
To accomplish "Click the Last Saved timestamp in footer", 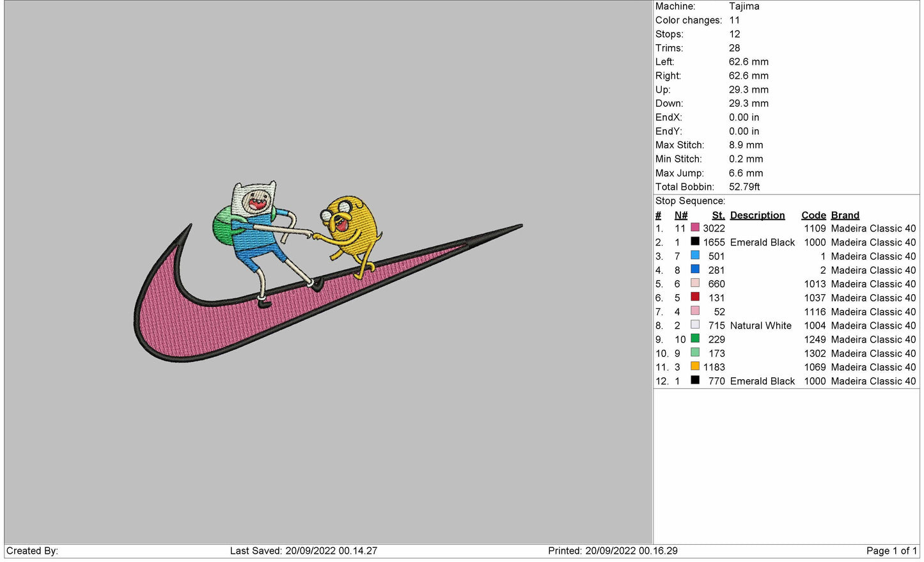I will click(x=304, y=551).
